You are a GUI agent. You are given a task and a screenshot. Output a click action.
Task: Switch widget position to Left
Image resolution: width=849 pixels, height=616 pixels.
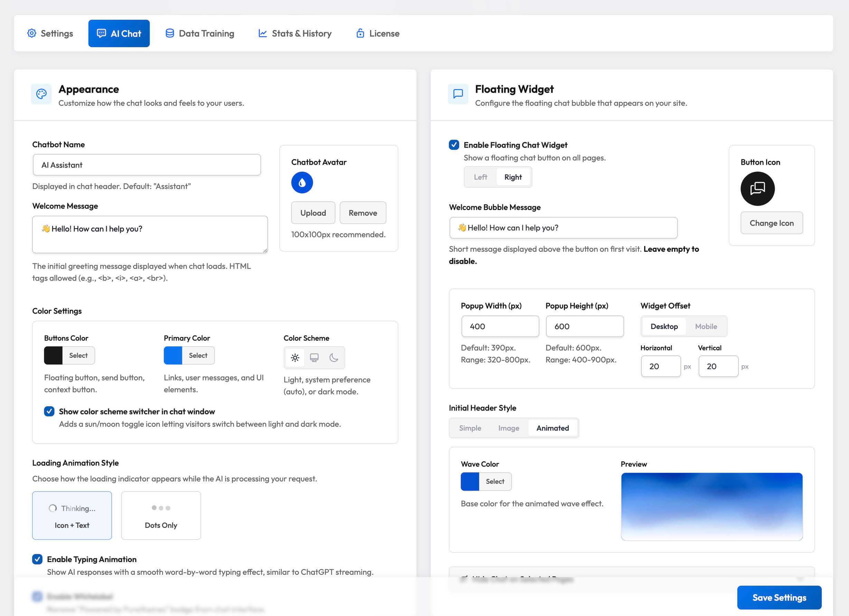(x=480, y=177)
